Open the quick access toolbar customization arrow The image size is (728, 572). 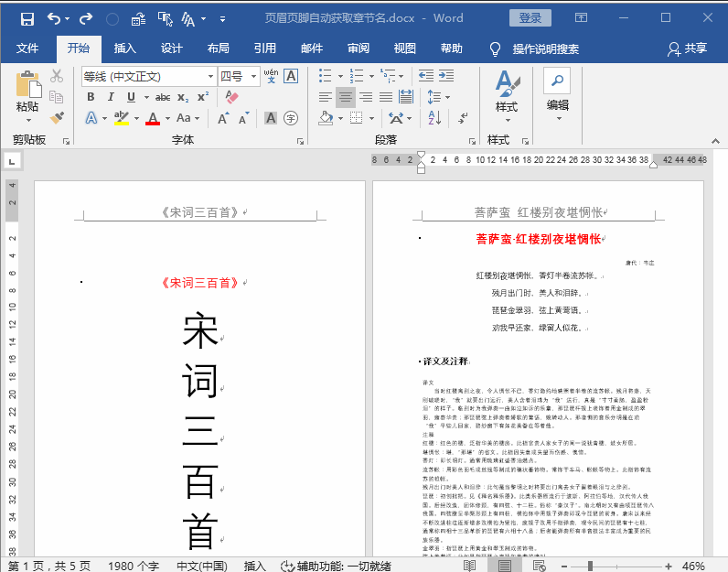pos(223,19)
